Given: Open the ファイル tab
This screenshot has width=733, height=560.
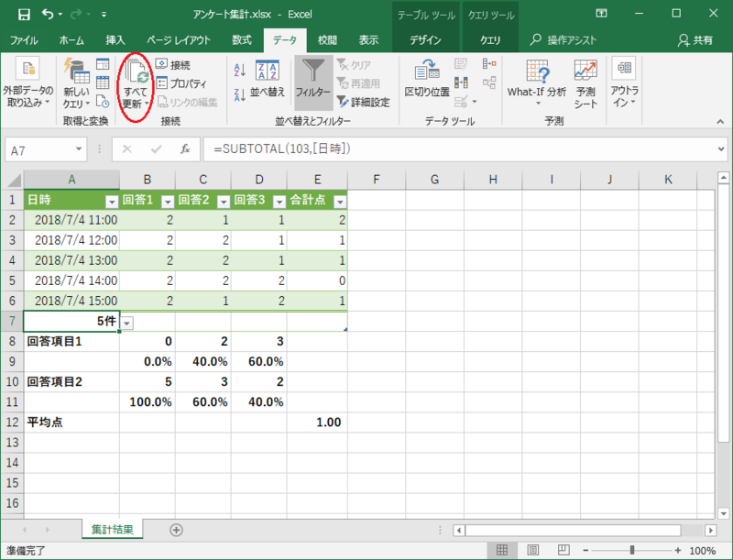Looking at the screenshot, I should coord(24,40).
